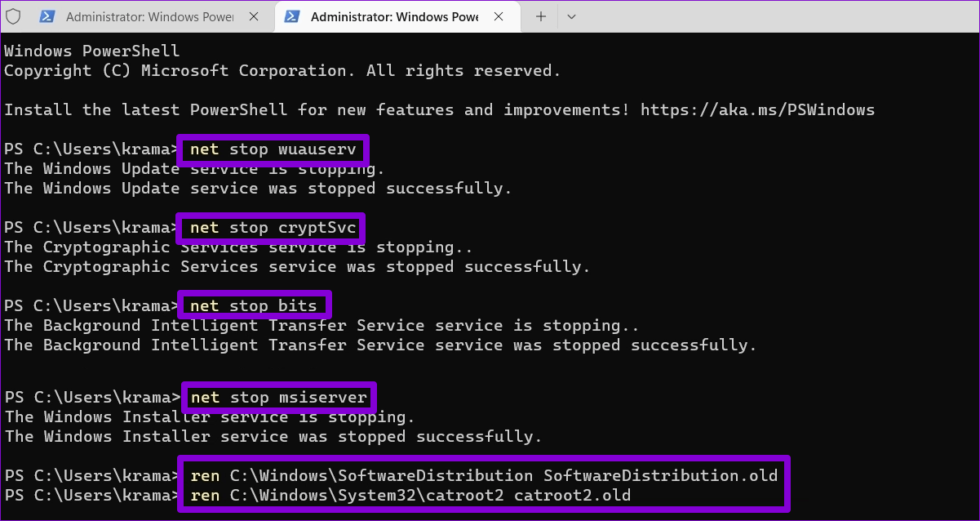
Task: Click the 'net stop wuauserv' command
Action: [273, 149]
